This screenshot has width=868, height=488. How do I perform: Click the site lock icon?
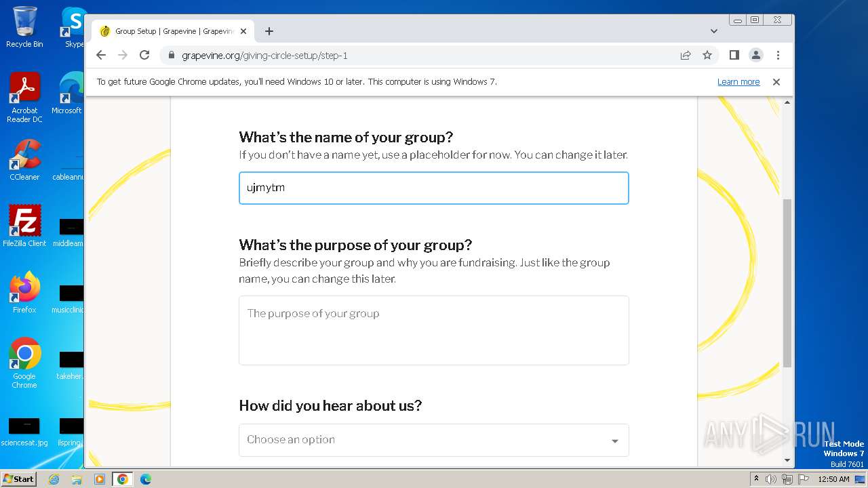pyautogui.click(x=171, y=56)
